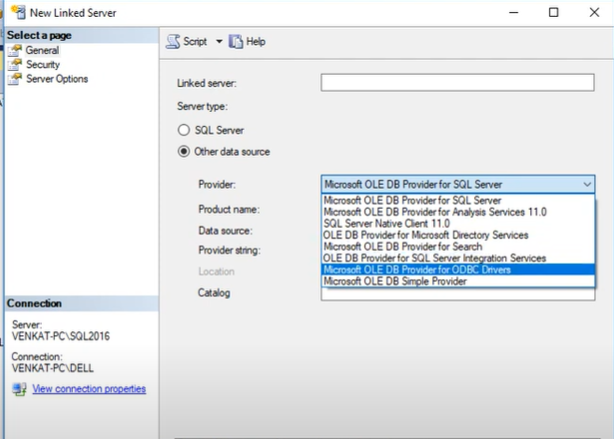Go to the Security page
Screen dimensions: 614x439
click(43, 65)
